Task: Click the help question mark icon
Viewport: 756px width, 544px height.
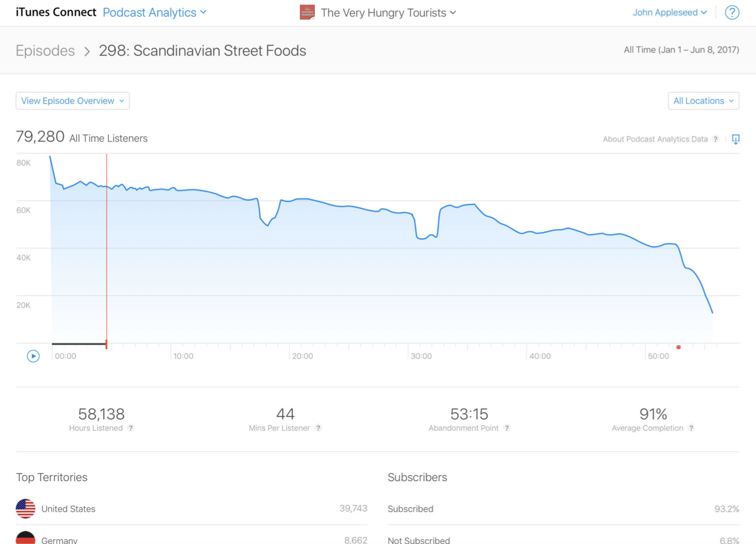Action: pos(731,12)
